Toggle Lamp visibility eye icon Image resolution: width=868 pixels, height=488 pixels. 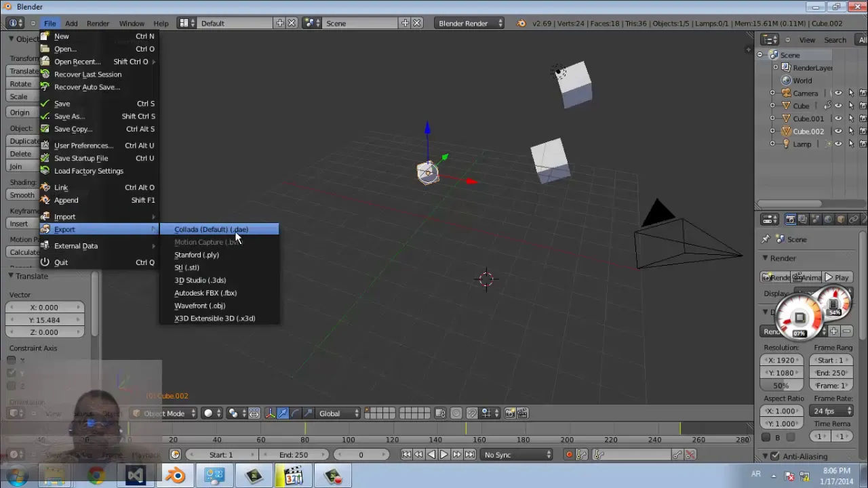(838, 144)
